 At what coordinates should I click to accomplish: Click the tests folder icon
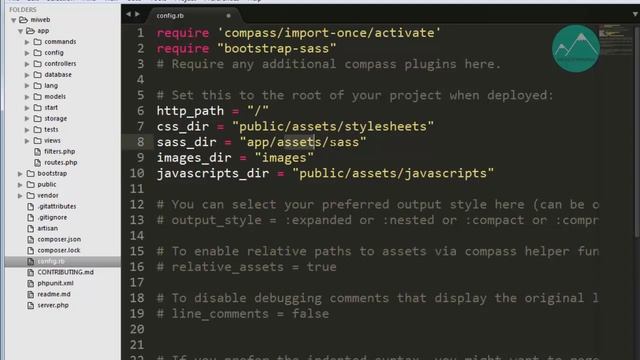38,130
